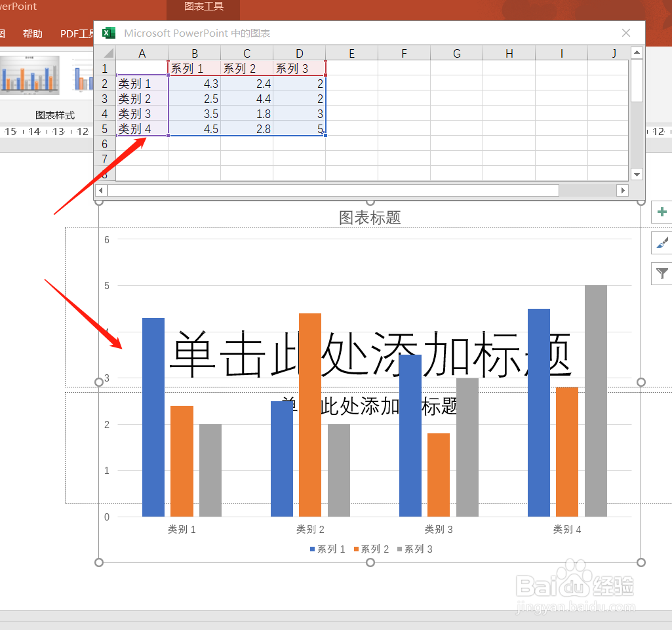Click row header 5 in the spreadsheet
This screenshot has height=630, width=672.
[106, 128]
